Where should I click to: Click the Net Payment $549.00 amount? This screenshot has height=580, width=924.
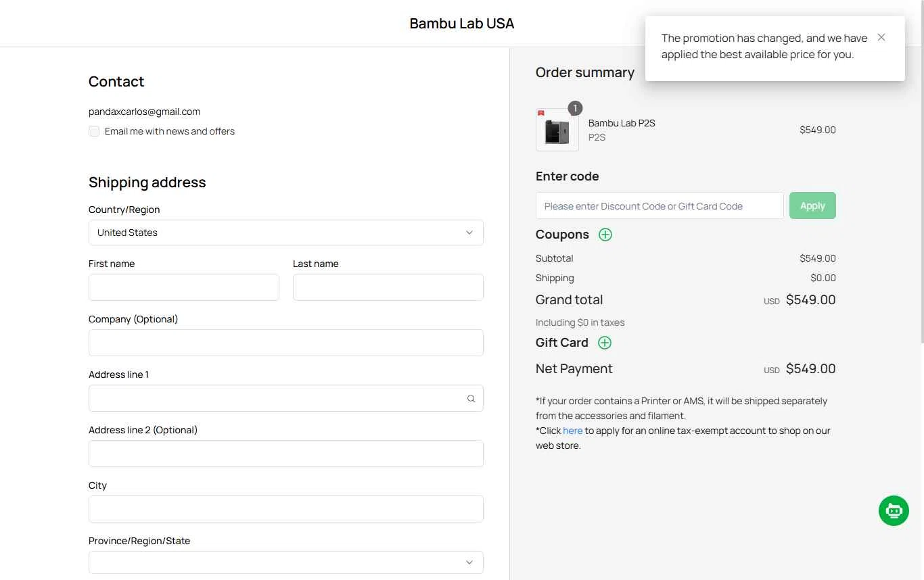[810, 368]
